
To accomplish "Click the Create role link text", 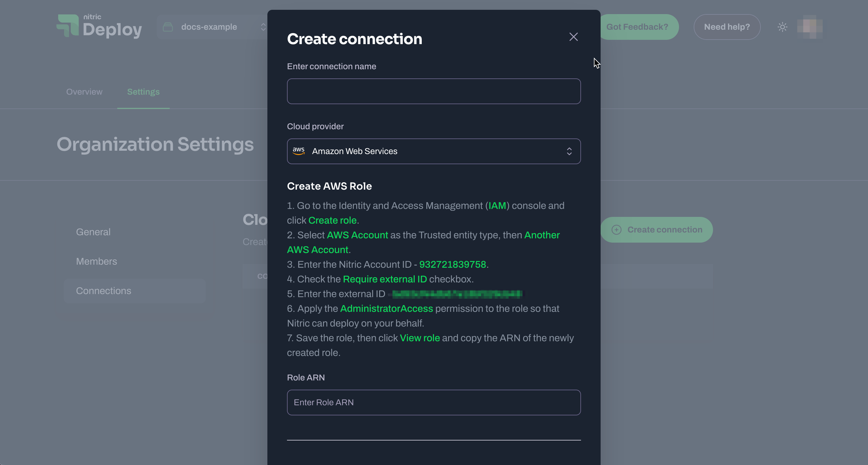I will coord(332,220).
